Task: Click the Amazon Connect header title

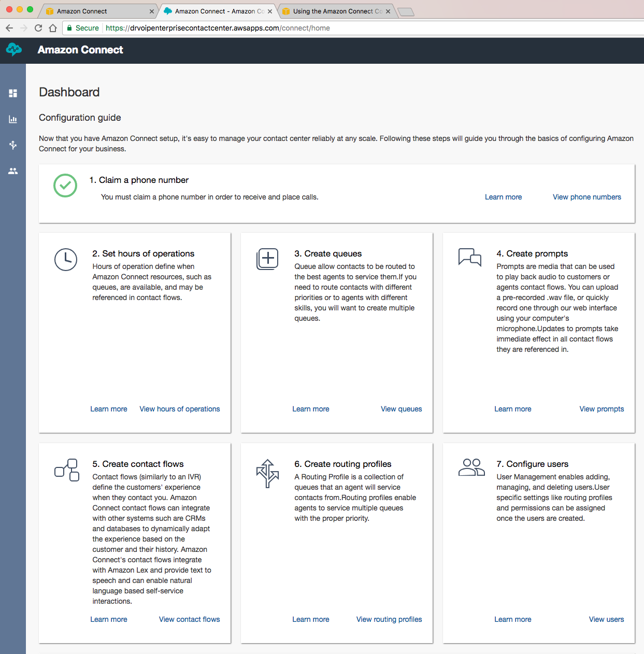Action: click(80, 50)
